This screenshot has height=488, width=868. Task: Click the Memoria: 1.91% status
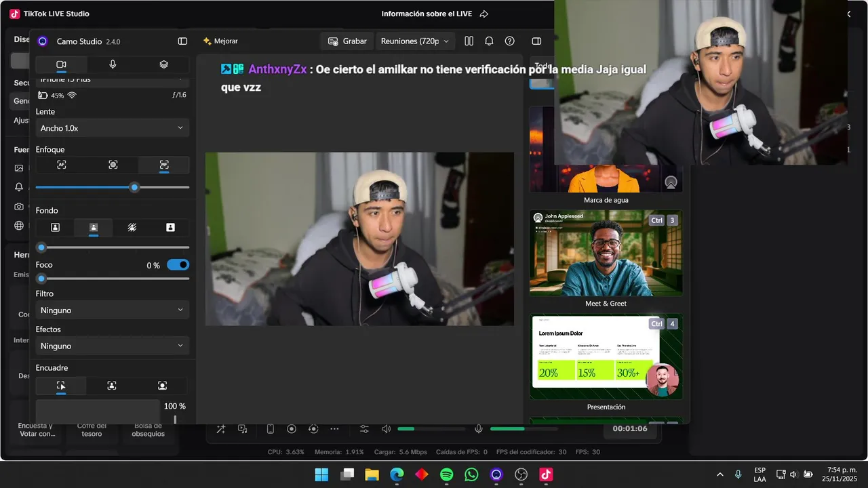(x=339, y=452)
